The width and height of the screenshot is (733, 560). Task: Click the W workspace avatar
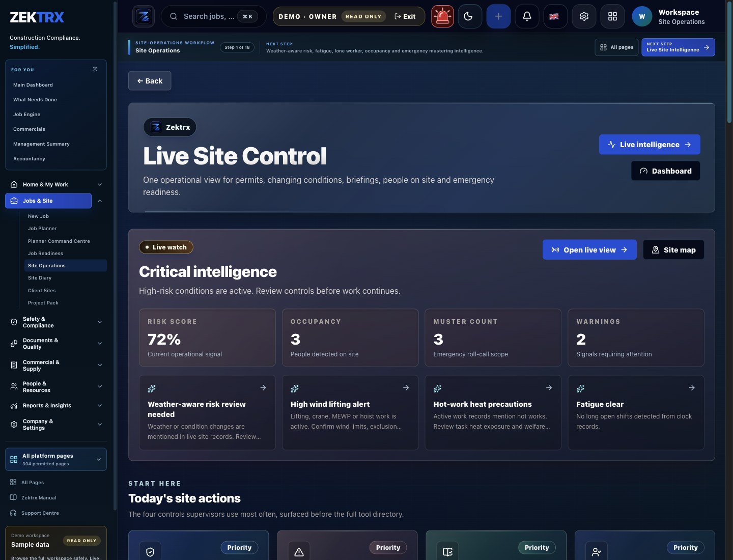click(642, 16)
